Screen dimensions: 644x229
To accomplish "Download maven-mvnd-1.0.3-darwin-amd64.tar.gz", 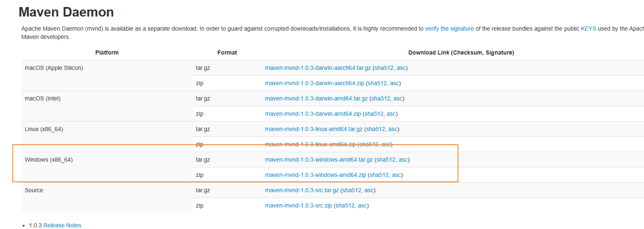I will click(316, 98).
